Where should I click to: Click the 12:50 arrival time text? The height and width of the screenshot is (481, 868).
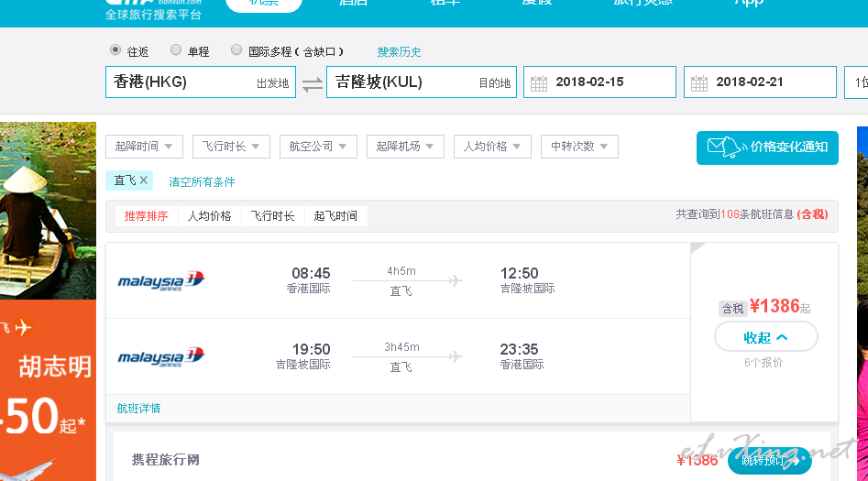pyautogui.click(x=520, y=273)
